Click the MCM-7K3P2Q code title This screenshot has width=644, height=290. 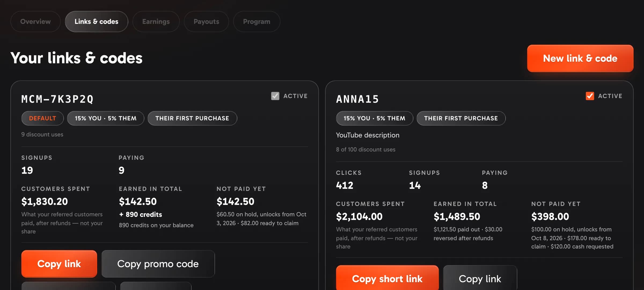tap(57, 99)
